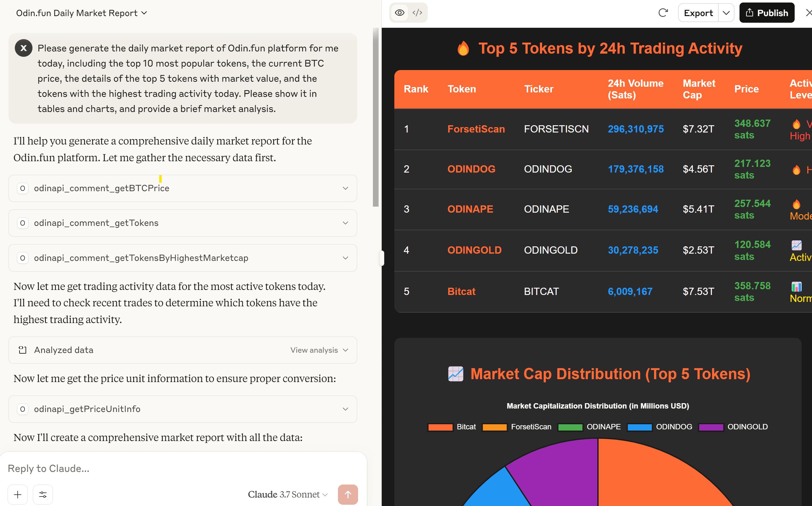Viewport: 812px width, 506px height.
Task: Click the 348.637 sats price cell
Action: (752, 129)
